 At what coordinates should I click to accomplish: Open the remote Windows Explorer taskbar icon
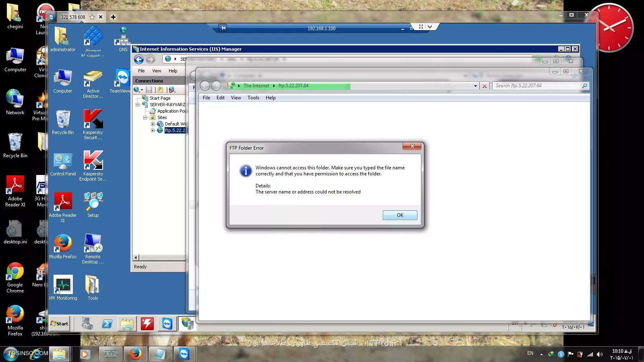[x=127, y=323]
